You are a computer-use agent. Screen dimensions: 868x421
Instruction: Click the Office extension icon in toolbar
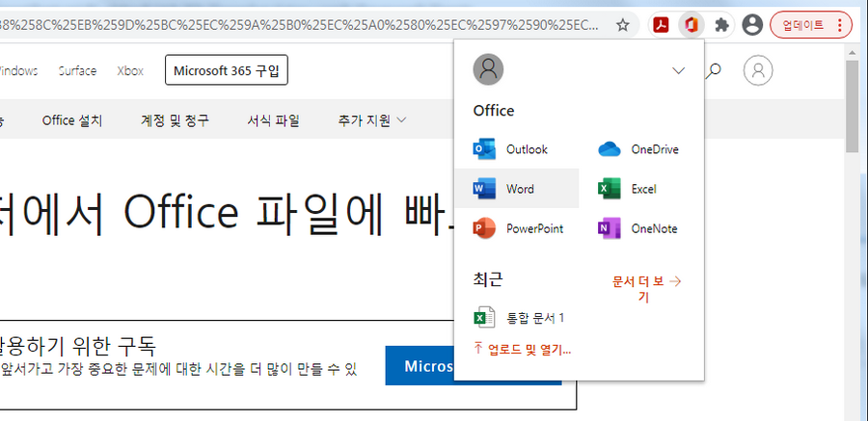coord(691,25)
